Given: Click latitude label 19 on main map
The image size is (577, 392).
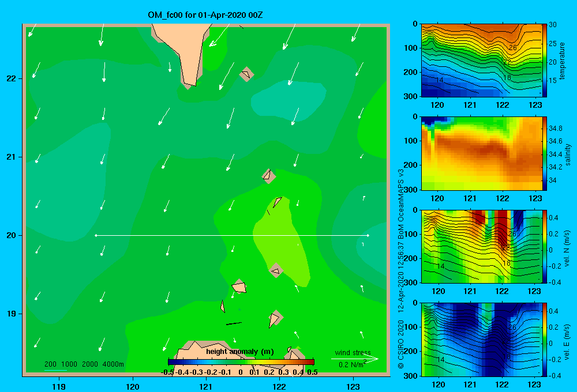Looking at the screenshot, I should pos(12,314).
